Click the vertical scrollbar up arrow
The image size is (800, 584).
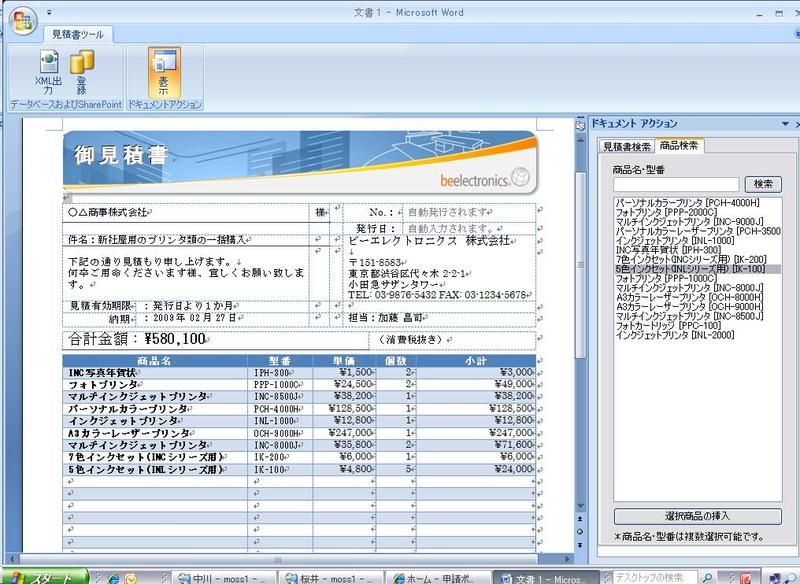tap(581, 140)
